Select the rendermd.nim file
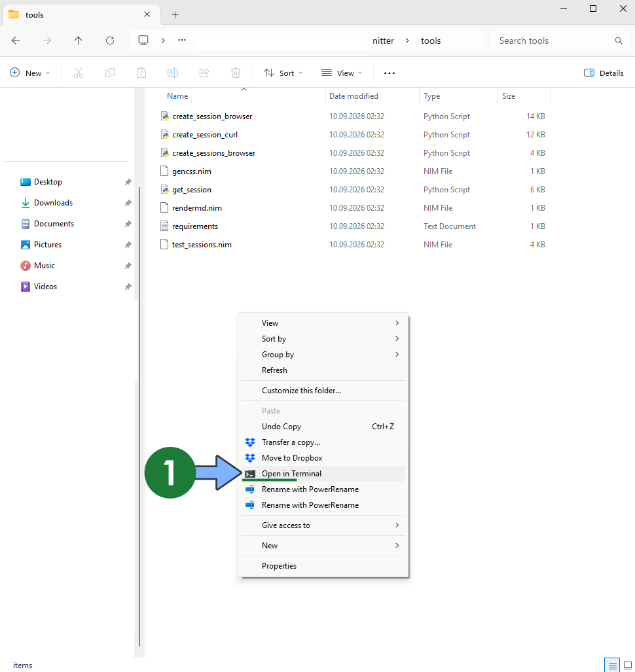Screen dimensions: 635x672 [x=197, y=208]
